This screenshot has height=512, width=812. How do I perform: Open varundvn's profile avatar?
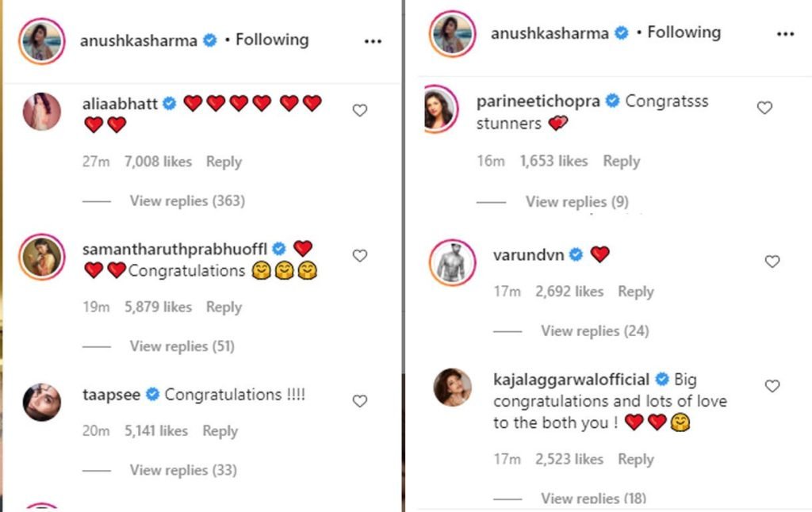click(x=453, y=261)
